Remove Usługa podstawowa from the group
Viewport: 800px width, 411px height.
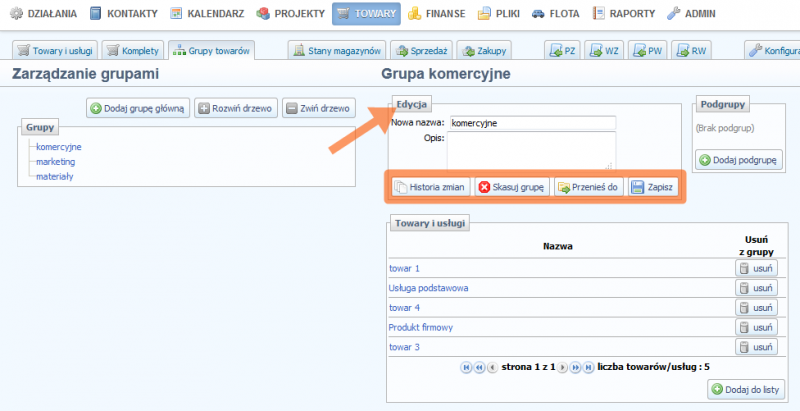click(755, 288)
